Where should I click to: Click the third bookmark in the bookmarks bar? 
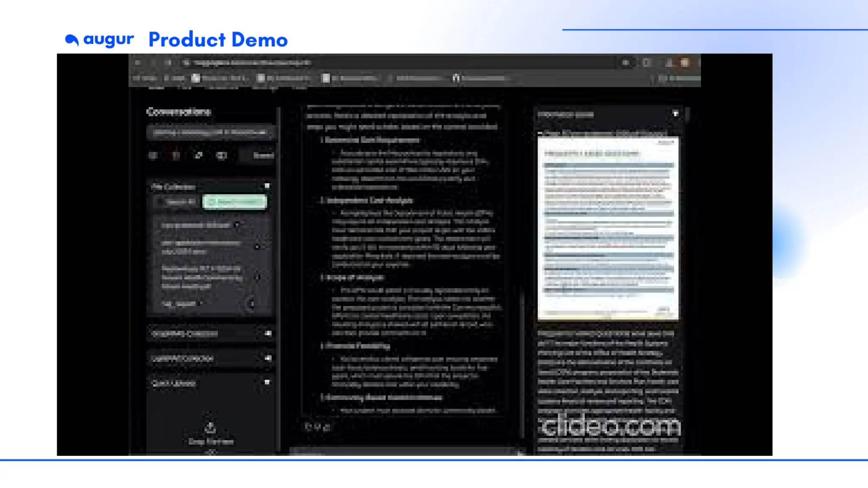click(x=218, y=78)
